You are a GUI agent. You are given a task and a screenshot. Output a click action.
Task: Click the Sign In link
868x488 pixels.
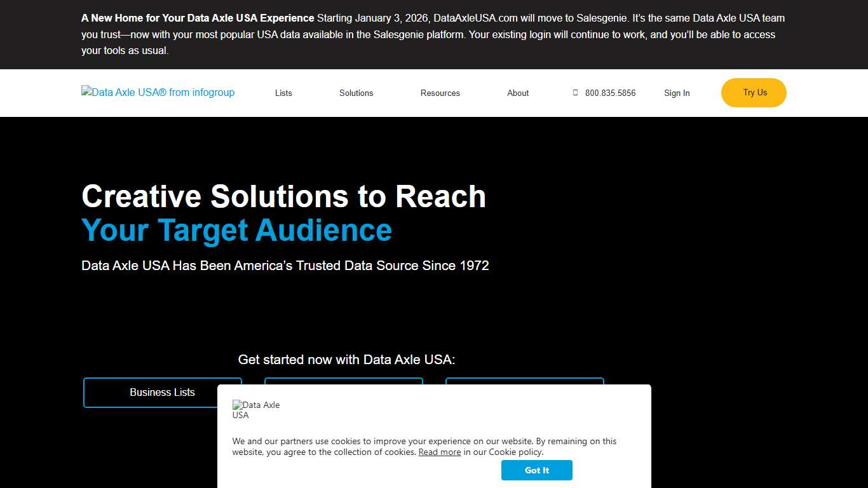click(x=677, y=93)
